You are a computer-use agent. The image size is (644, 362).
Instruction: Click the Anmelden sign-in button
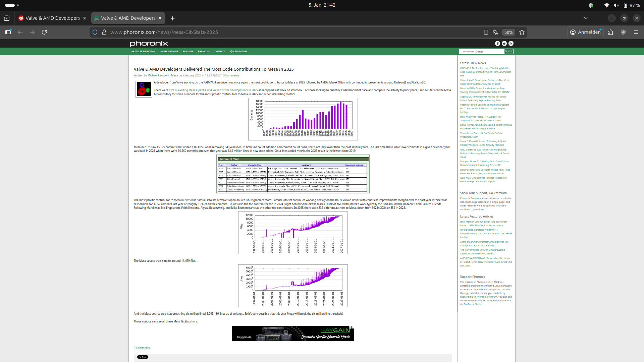tap(586, 32)
